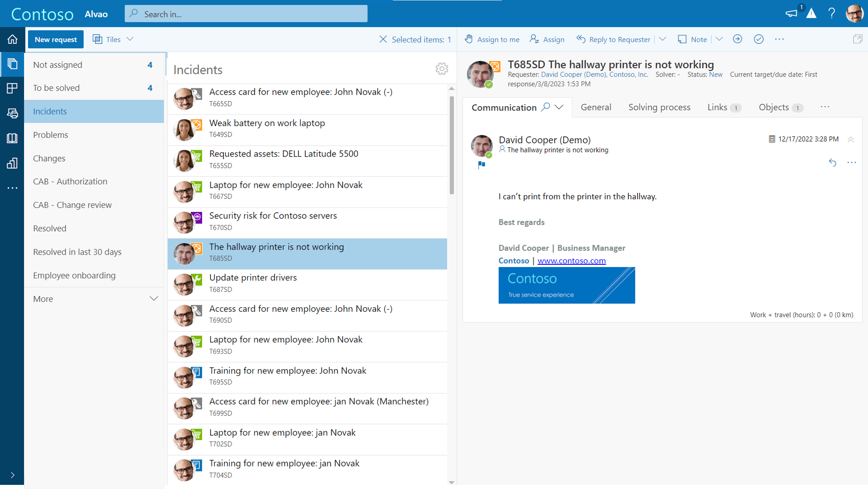868x489 pixels.
Task: Open the Incidents list settings gear
Action: (442, 69)
